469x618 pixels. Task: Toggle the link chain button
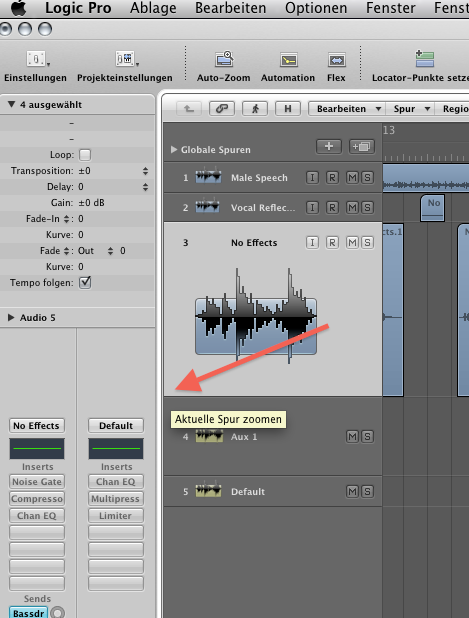pyautogui.click(x=222, y=108)
